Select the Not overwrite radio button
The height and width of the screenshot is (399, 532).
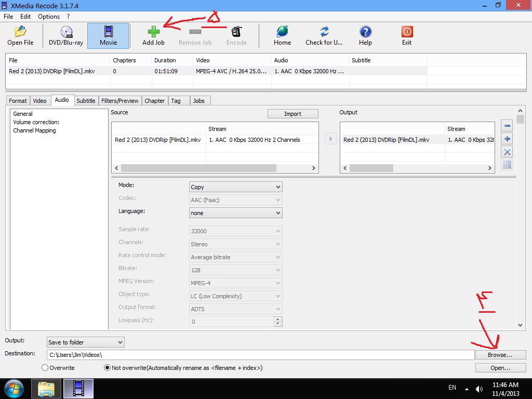pyautogui.click(x=107, y=368)
